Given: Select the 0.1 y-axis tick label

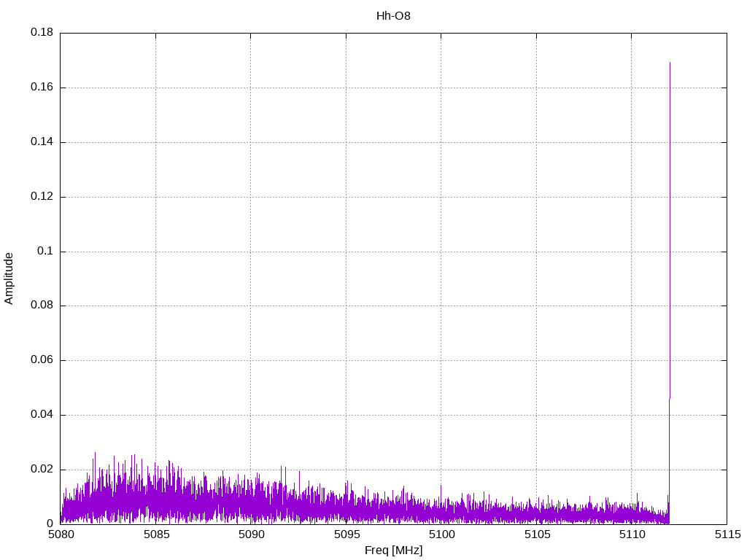Looking at the screenshot, I should coord(45,251).
